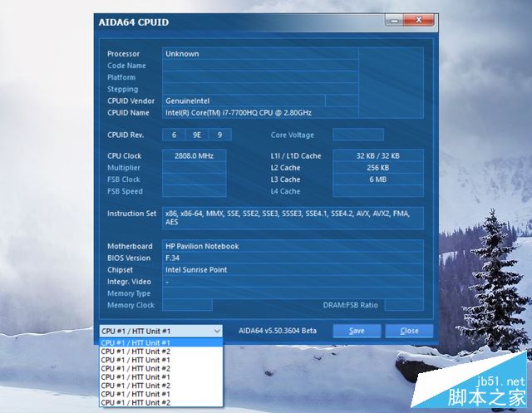Click the 'Core Voltage' label
This screenshot has width=532, height=413.
pyautogui.click(x=292, y=135)
